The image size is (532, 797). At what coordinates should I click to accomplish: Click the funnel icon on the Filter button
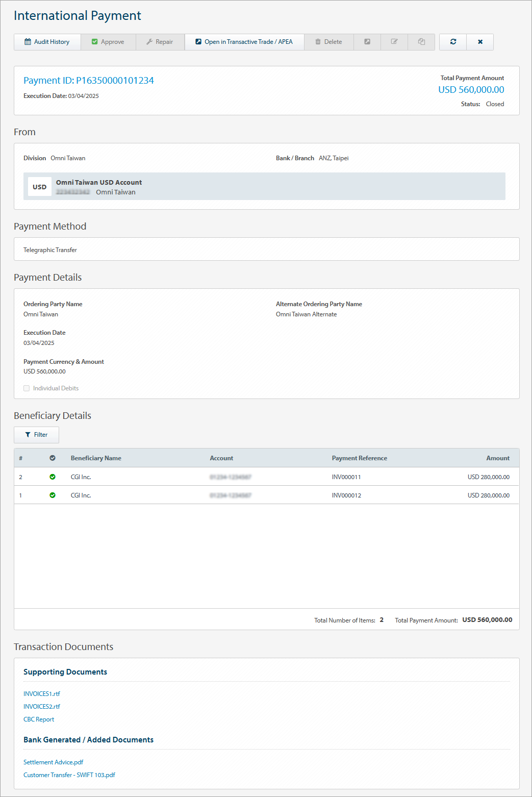28,435
